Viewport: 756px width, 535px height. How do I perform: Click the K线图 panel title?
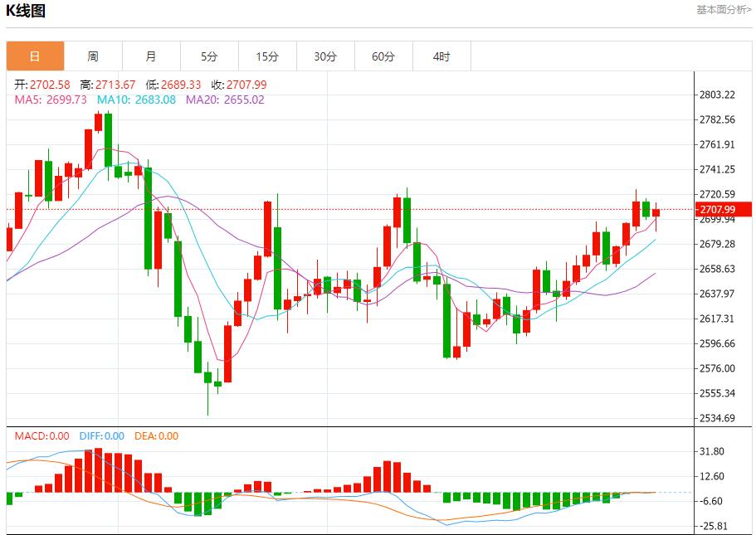[x=26, y=11]
